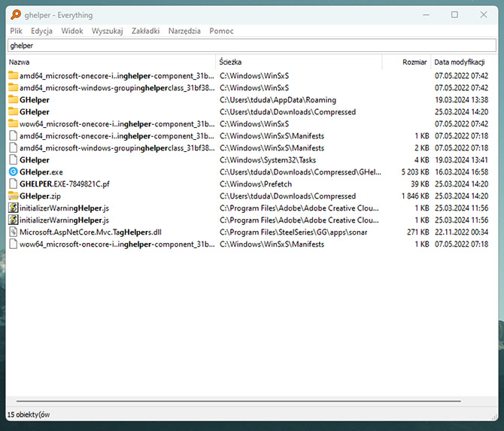Click the Microsoft.AspNetCore.Mvc.TagHelpers.dll file icon
This screenshot has width=504, height=431.
13,232
